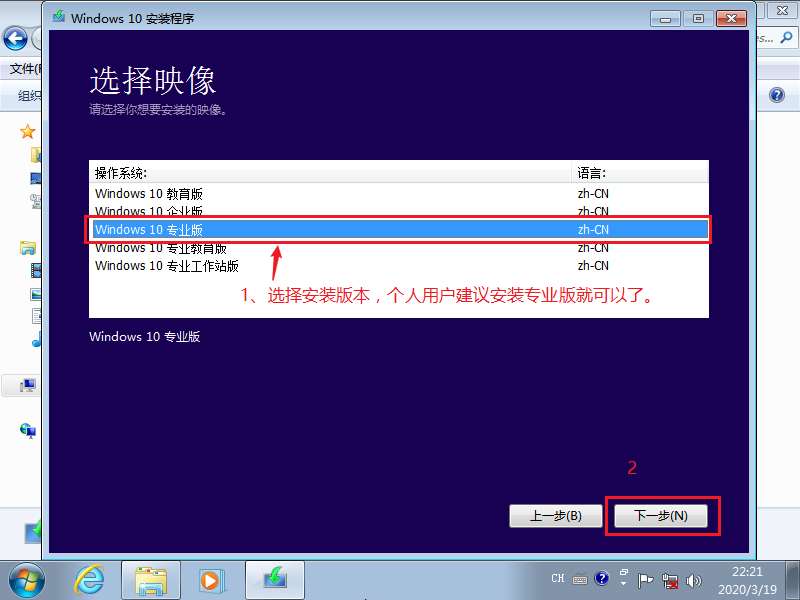Select Windows 10 专业工作站版 edition
Image resolution: width=800 pixels, height=600 pixels.
click(x=167, y=266)
